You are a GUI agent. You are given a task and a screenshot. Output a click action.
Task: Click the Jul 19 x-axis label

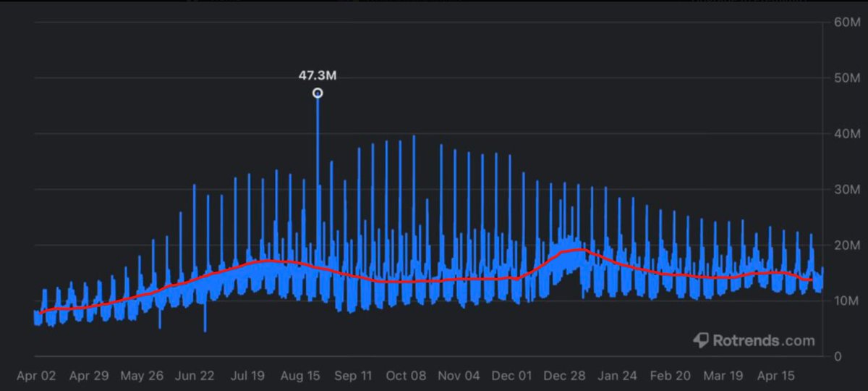[x=247, y=376]
